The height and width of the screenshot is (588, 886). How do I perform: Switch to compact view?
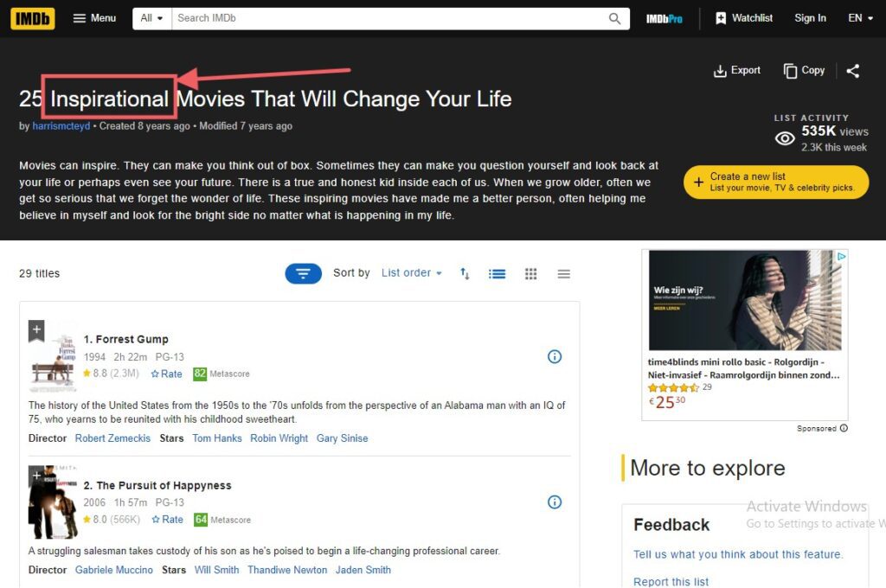click(563, 274)
